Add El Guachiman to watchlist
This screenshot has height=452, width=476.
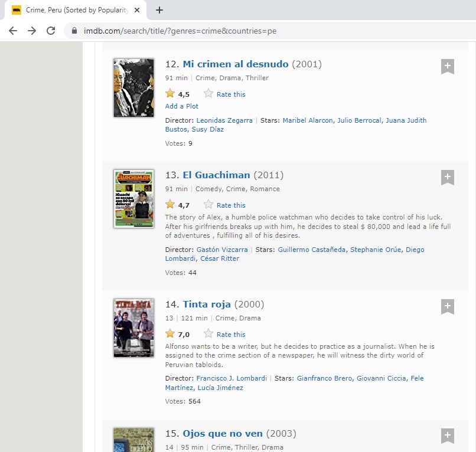click(448, 178)
